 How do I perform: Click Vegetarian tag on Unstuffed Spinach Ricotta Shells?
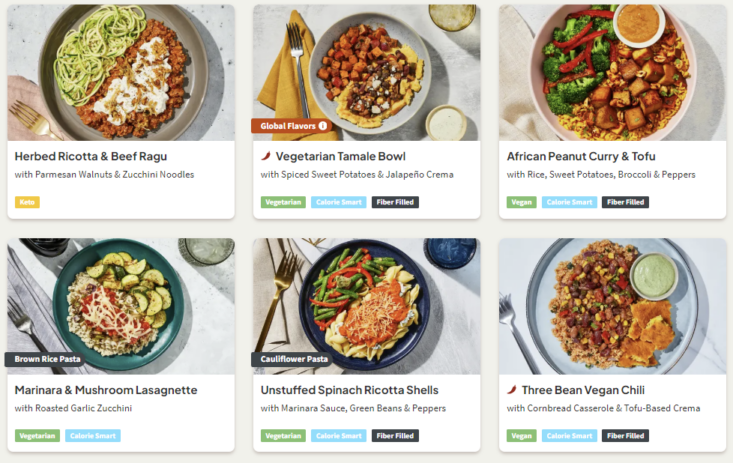click(x=283, y=436)
